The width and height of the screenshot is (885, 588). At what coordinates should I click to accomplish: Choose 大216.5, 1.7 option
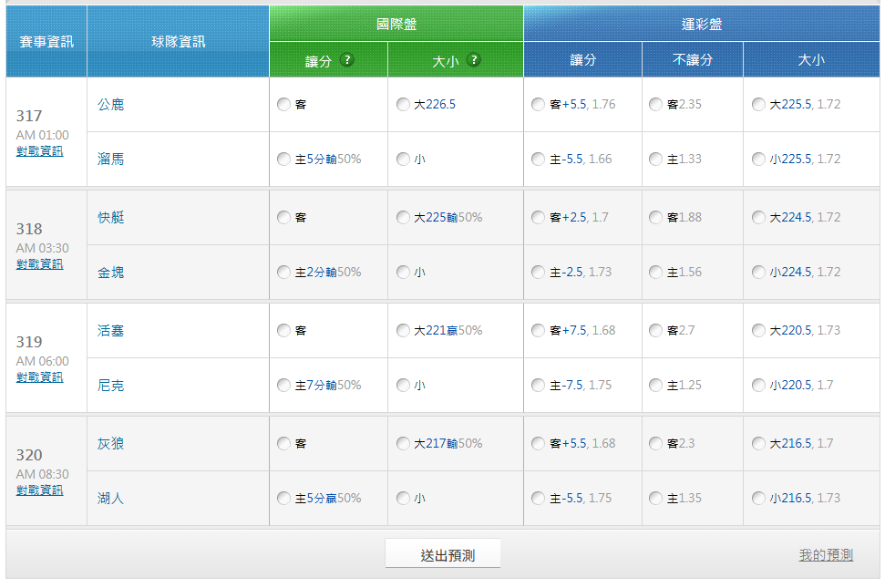[x=758, y=444]
